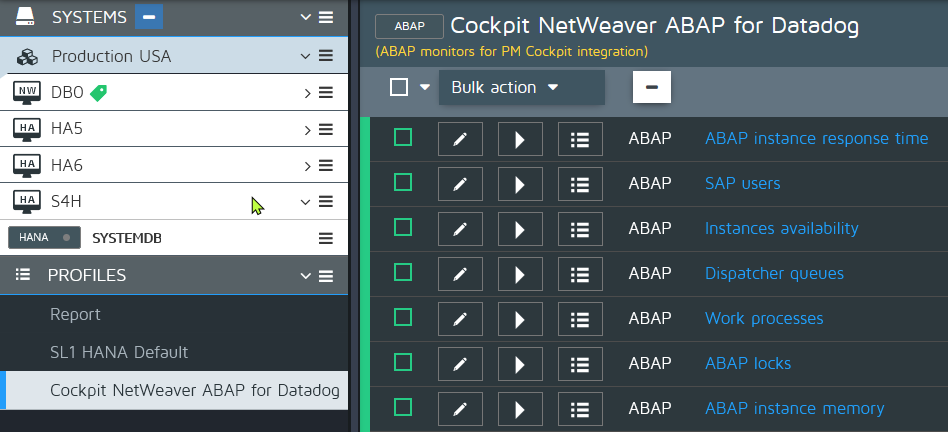The height and width of the screenshot is (432, 948).
Task: Open hamburger menu for SYSTEMDB
Action: [325, 238]
